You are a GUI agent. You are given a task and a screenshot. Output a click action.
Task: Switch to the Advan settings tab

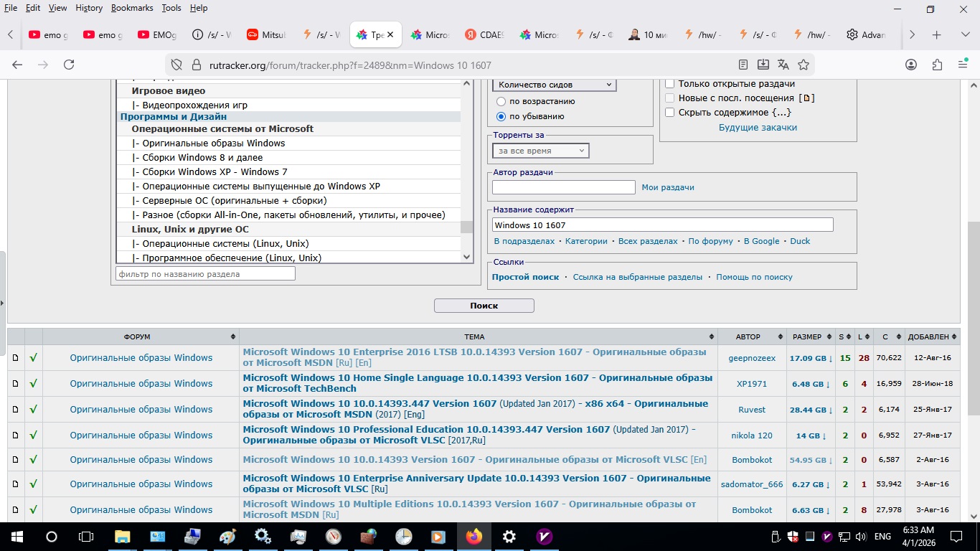(866, 34)
